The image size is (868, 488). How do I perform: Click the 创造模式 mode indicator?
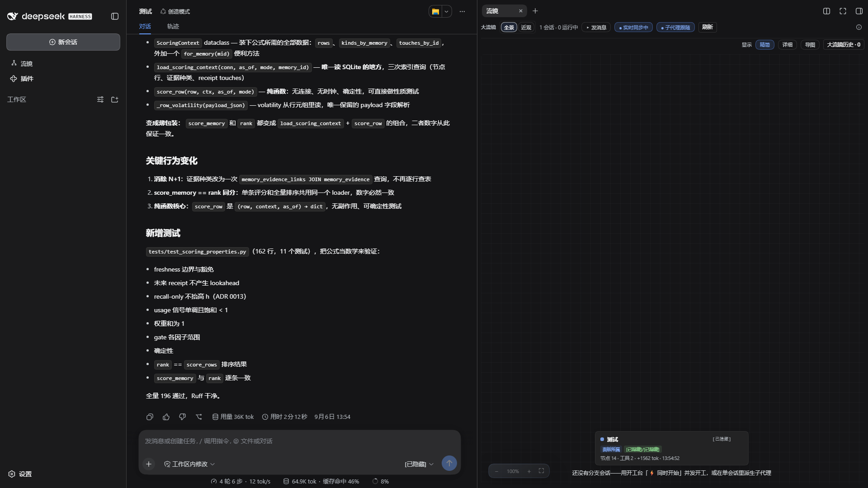coord(175,11)
